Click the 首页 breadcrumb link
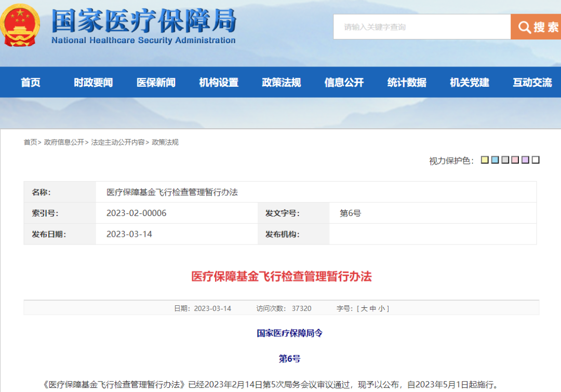 point(30,142)
